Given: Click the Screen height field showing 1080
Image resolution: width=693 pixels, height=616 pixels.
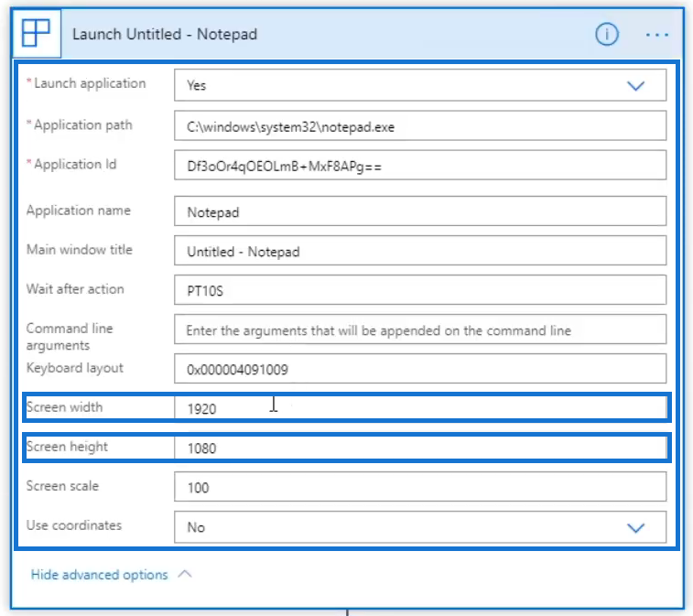Looking at the screenshot, I should point(420,448).
